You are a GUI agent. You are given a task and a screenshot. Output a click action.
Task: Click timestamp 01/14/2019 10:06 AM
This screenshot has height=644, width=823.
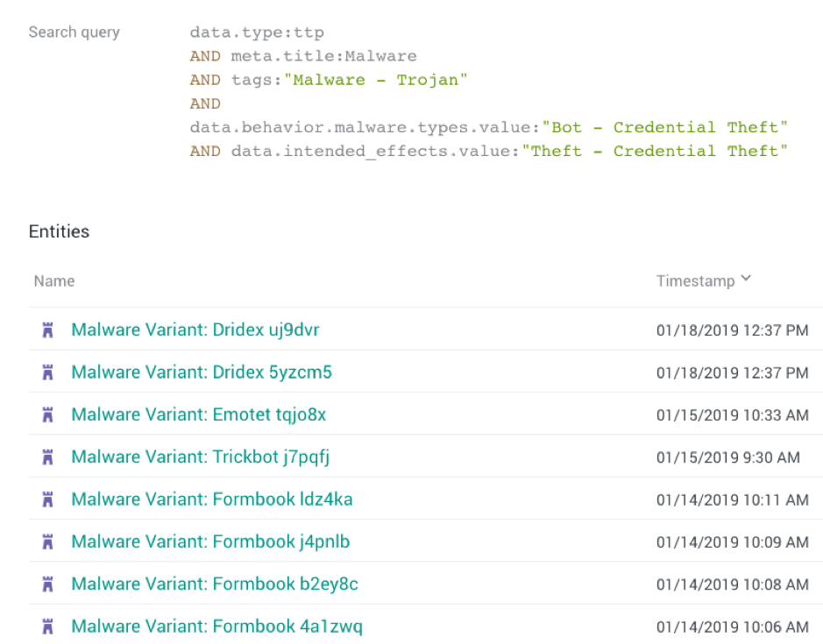point(732,626)
